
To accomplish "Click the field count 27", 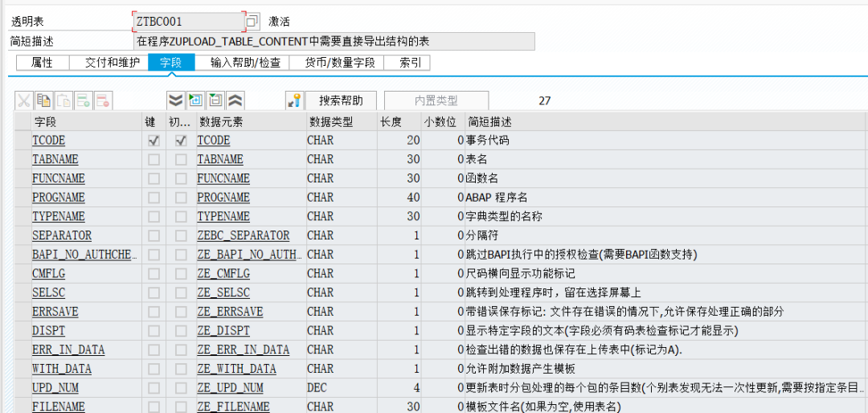I will [x=544, y=100].
